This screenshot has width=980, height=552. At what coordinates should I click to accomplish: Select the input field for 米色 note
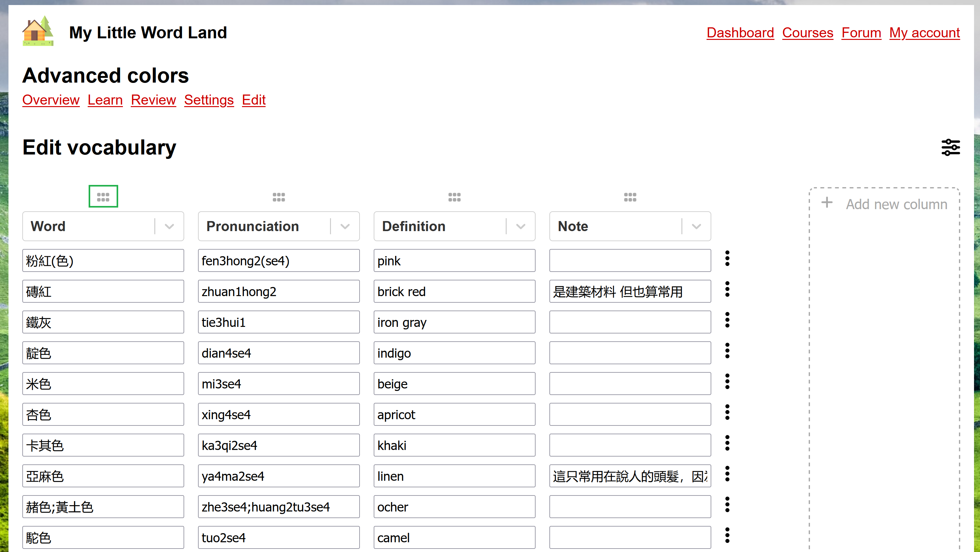[x=630, y=383]
